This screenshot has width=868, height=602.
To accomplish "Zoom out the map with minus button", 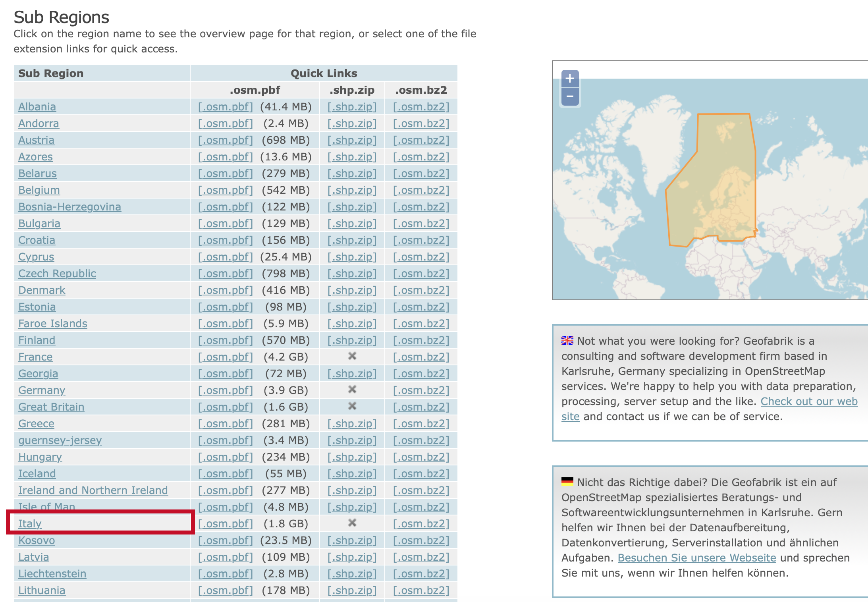I will coord(570,96).
